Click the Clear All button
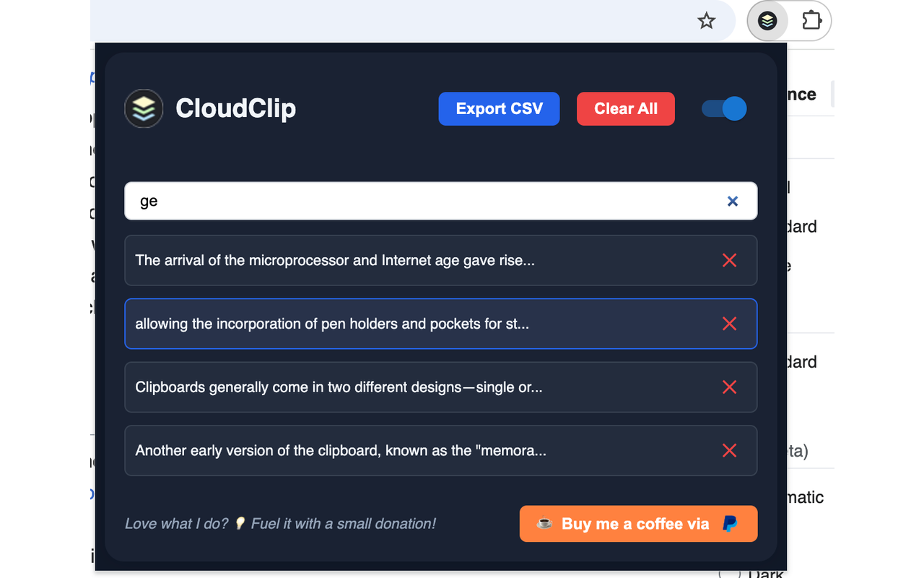This screenshot has height=578, width=924. 625,108
